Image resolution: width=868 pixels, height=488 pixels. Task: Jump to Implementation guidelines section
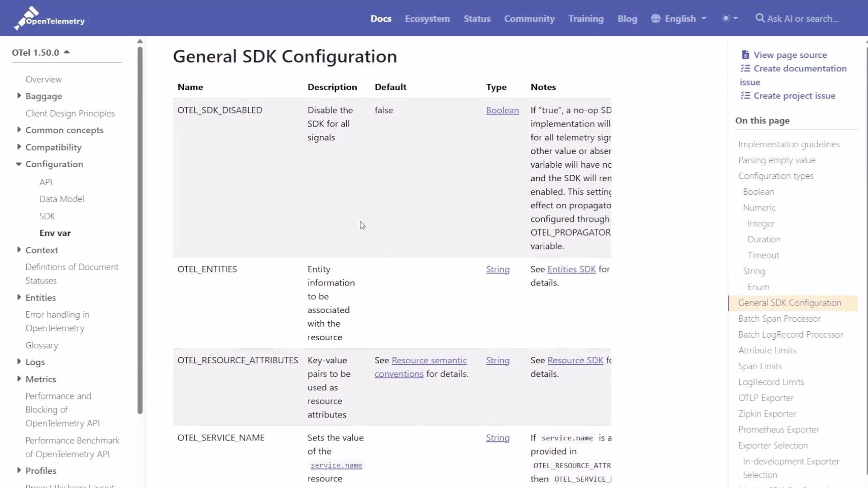tap(789, 144)
